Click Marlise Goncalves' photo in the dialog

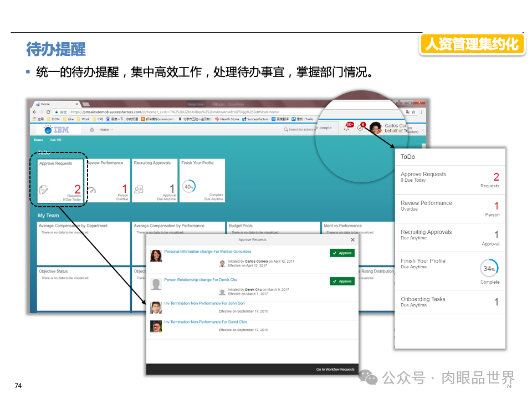coord(156,256)
